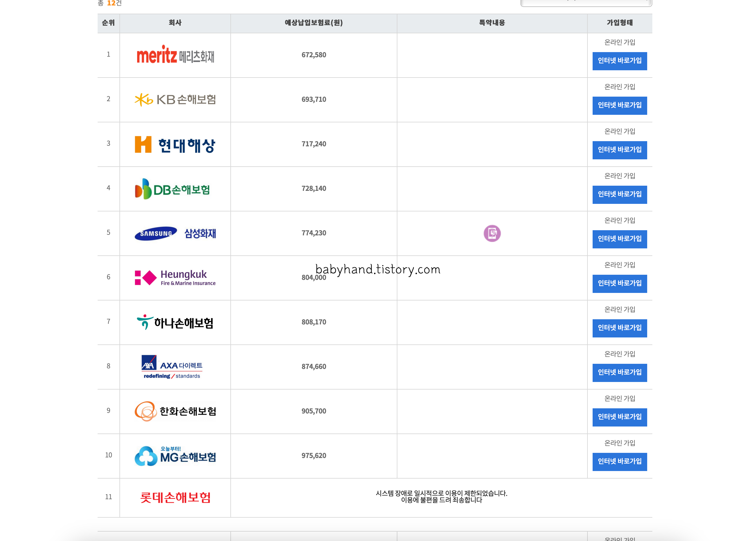Select the premium value 693,710
The width and height of the screenshot is (756, 541).
point(314,99)
